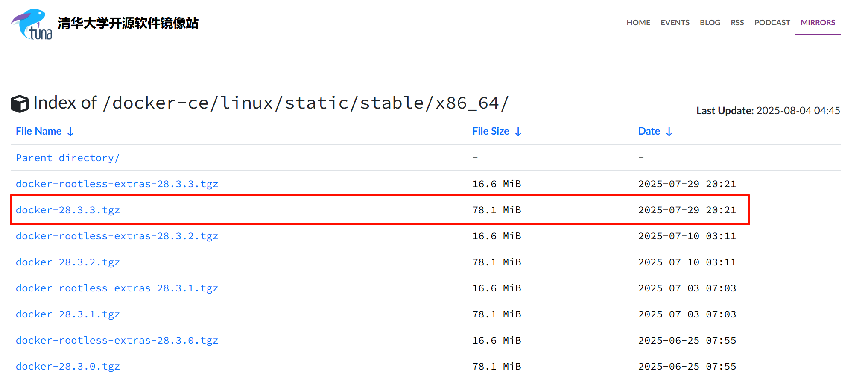
Task: Download docker-28.3.2.tgz
Action: coord(68,262)
